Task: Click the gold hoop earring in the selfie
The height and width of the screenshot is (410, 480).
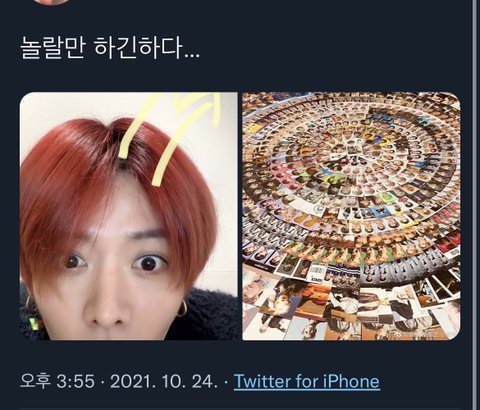Action: tap(182, 308)
